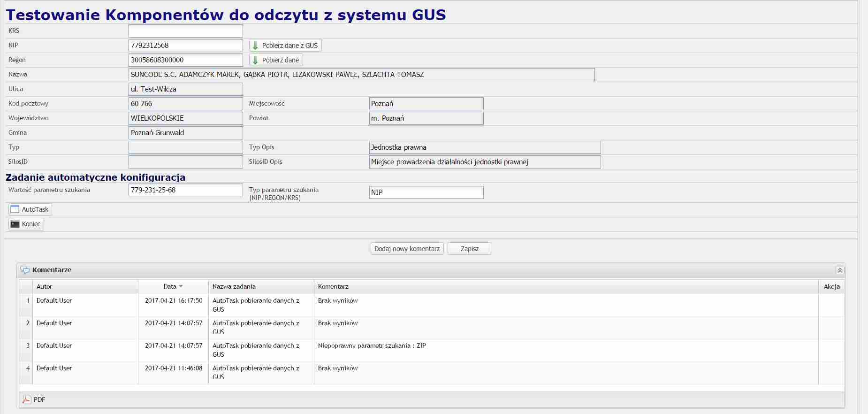Click the search type field containing NIP
The width and height of the screenshot is (868, 414).
426,192
